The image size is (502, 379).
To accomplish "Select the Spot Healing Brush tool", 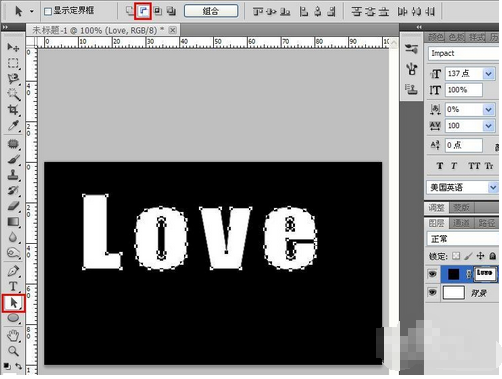I will tap(13, 144).
